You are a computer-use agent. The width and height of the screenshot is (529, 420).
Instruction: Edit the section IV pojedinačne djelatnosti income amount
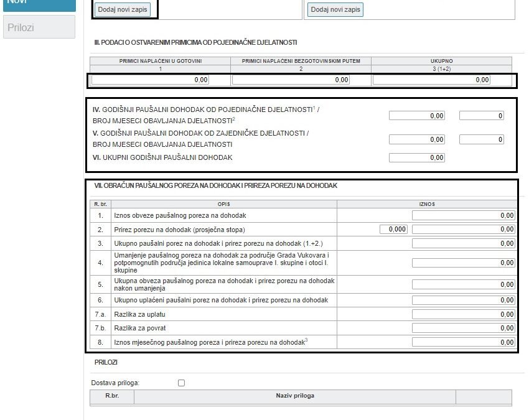[417, 116]
